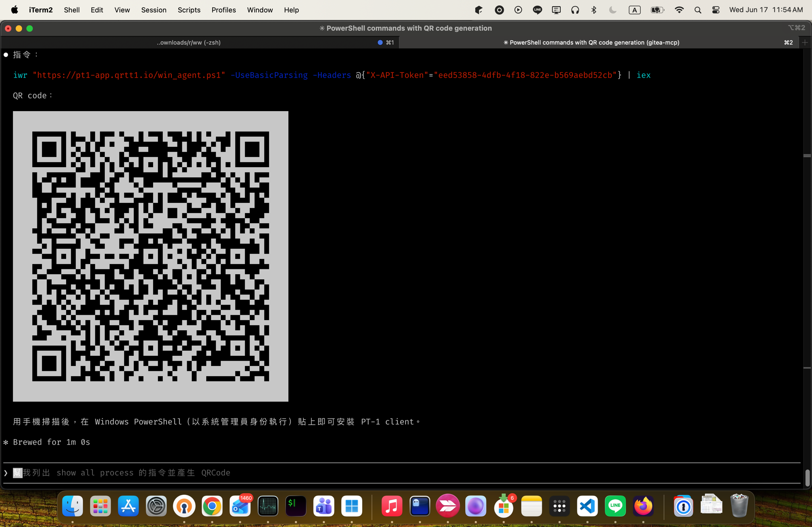Click the terminal vertical scrollbar thumb

(807, 478)
